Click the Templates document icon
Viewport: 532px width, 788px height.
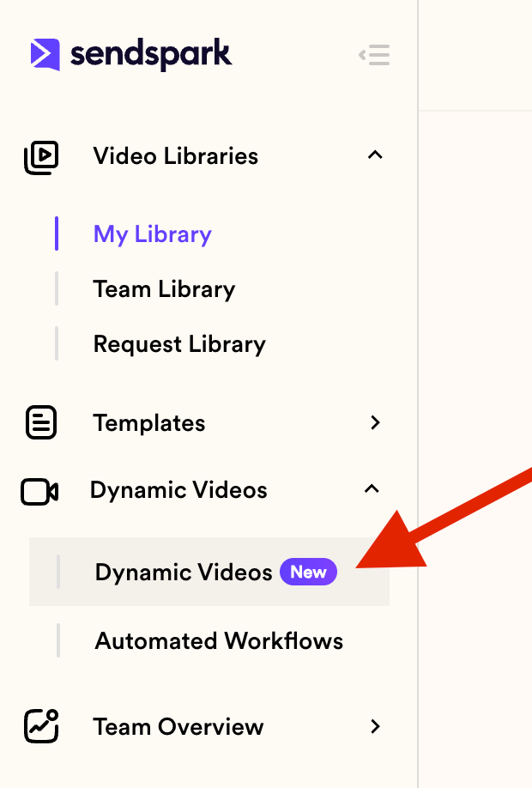[41, 422]
